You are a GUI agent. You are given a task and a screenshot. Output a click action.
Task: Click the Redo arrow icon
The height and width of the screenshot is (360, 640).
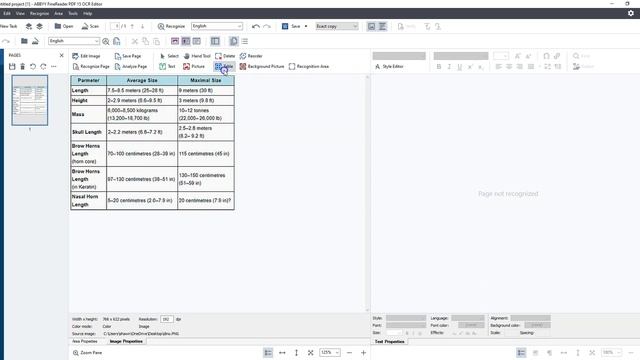[x=267, y=26]
